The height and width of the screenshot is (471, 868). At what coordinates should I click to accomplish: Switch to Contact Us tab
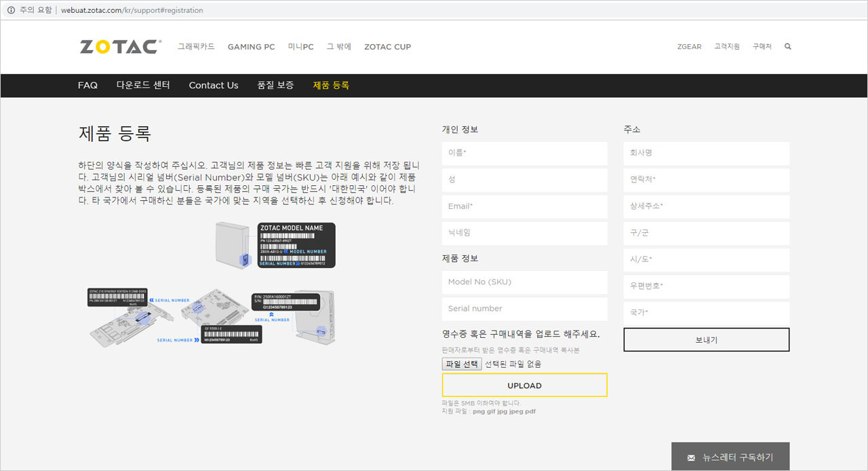point(214,86)
